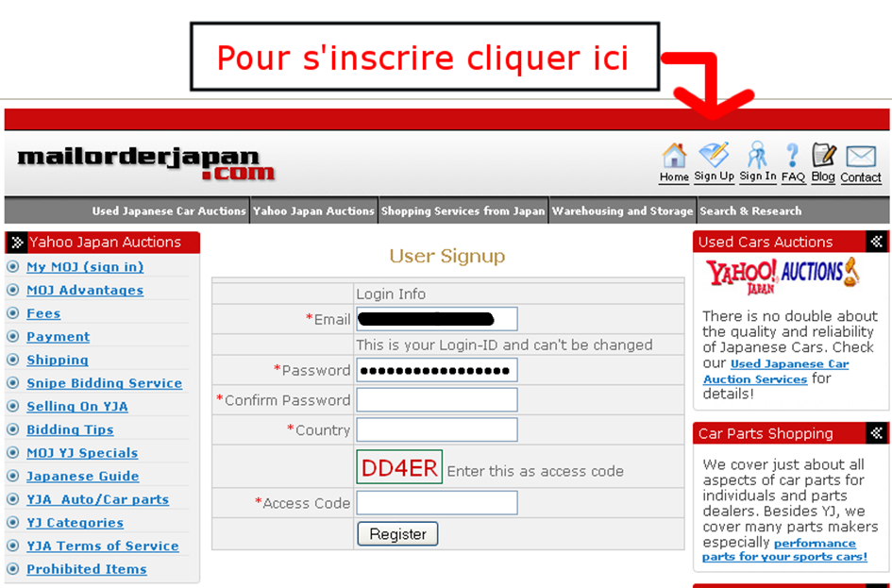Collapse the Car Parts Shopping panel arrow icon
Viewport: 892px width, 588px height.
click(x=876, y=433)
